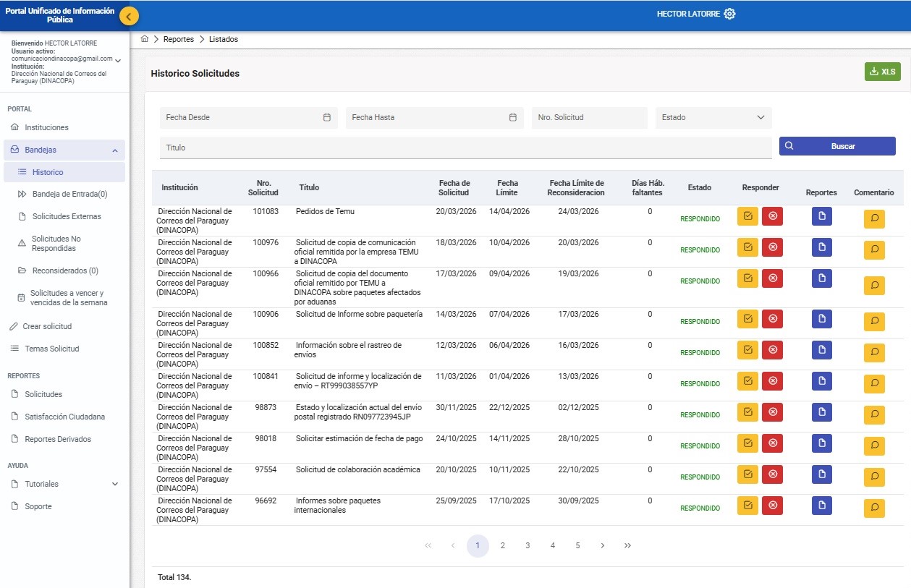Open the Estado dropdown filter
Screen dimensions: 911x588
[713, 117]
